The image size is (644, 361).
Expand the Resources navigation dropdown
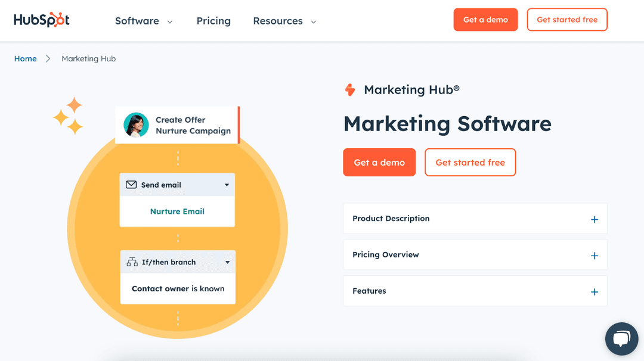(x=284, y=21)
